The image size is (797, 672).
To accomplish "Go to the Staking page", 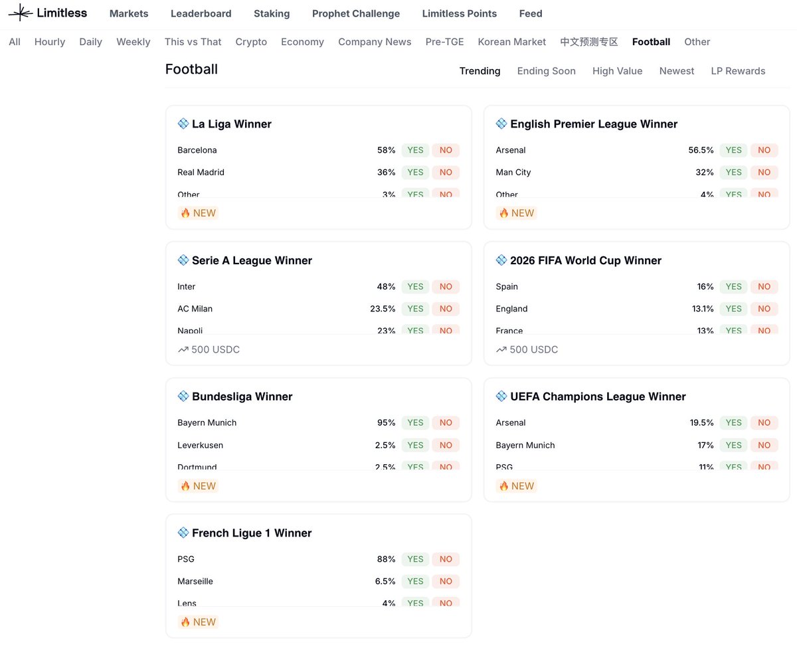I will pyautogui.click(x=272, y=13).
